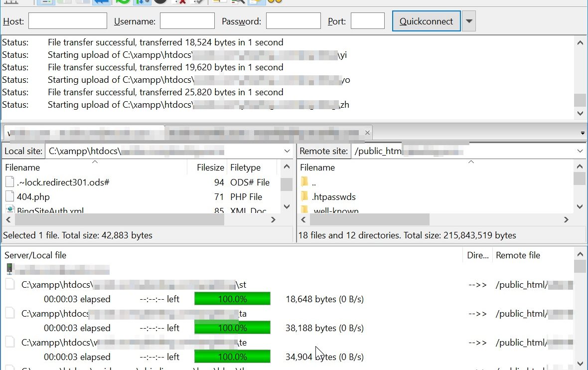Screen dimensions: 588x370
Task: Click the local file list scroll-up arrow
Action: 287,166
